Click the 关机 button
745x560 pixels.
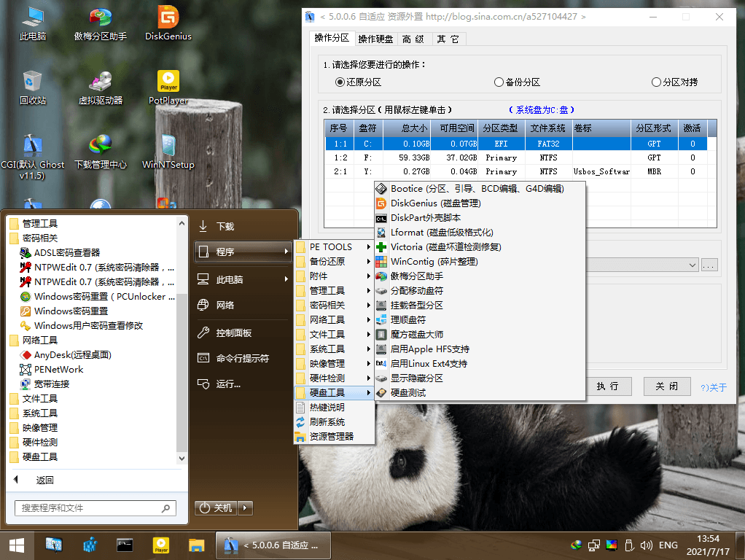216,508
